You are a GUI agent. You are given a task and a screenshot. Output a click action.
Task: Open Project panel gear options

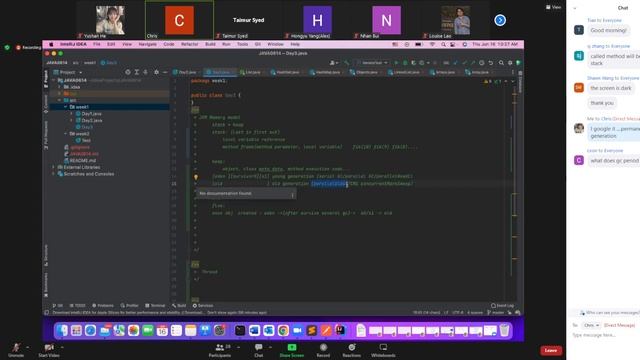coord(156,72)
